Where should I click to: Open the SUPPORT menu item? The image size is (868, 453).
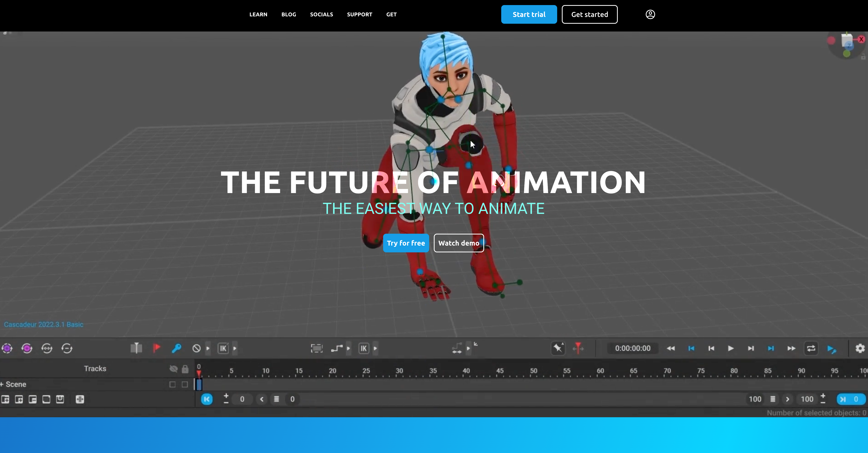(359, 15)
